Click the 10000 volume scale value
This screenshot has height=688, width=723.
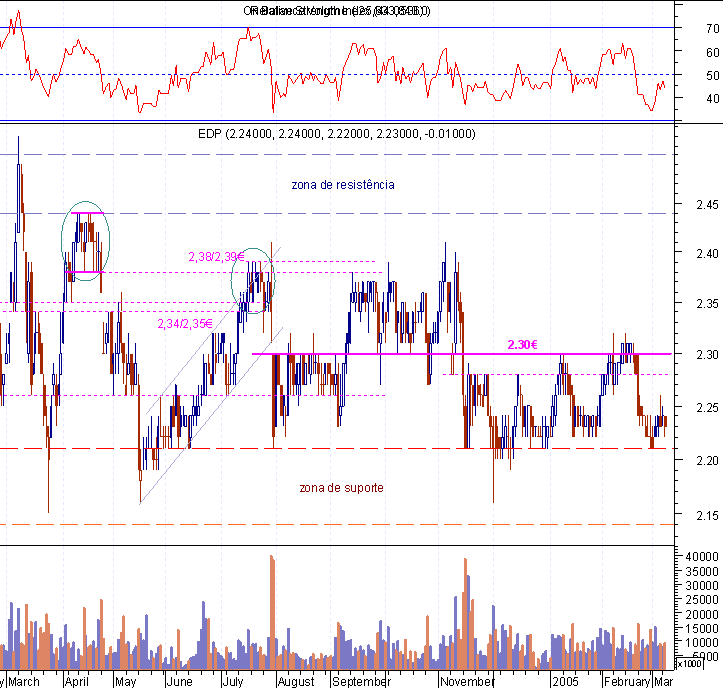(702, 642)
